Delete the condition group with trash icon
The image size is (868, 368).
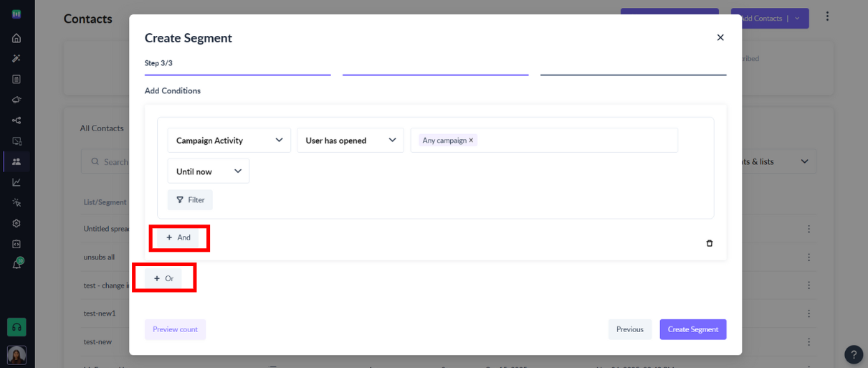[710, 243]
